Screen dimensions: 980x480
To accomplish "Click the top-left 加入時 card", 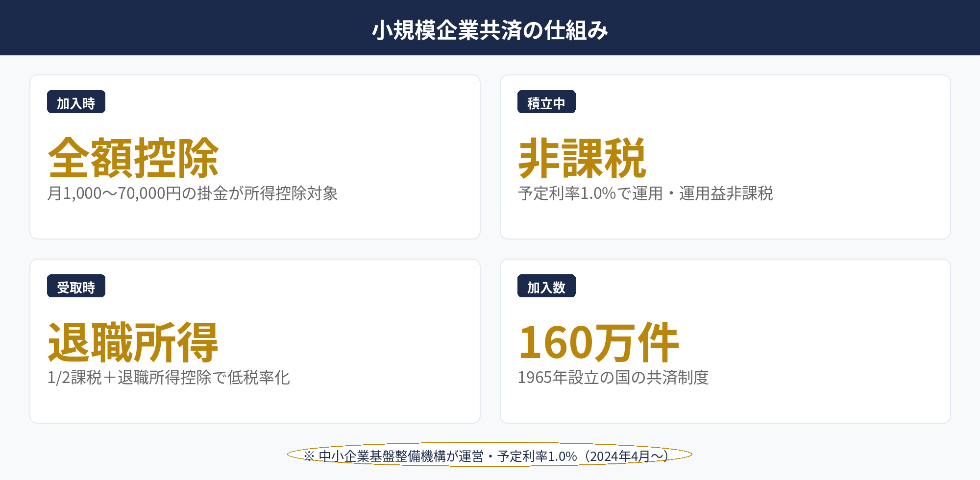I will pos(255,157).
